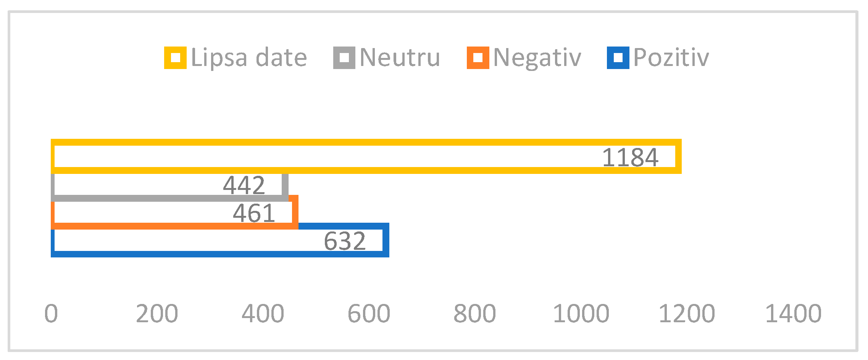Image resolution: width=868 pixels, height=360 pixels.
Task: Click the 1184 data label
Action: tap(630, 157)
